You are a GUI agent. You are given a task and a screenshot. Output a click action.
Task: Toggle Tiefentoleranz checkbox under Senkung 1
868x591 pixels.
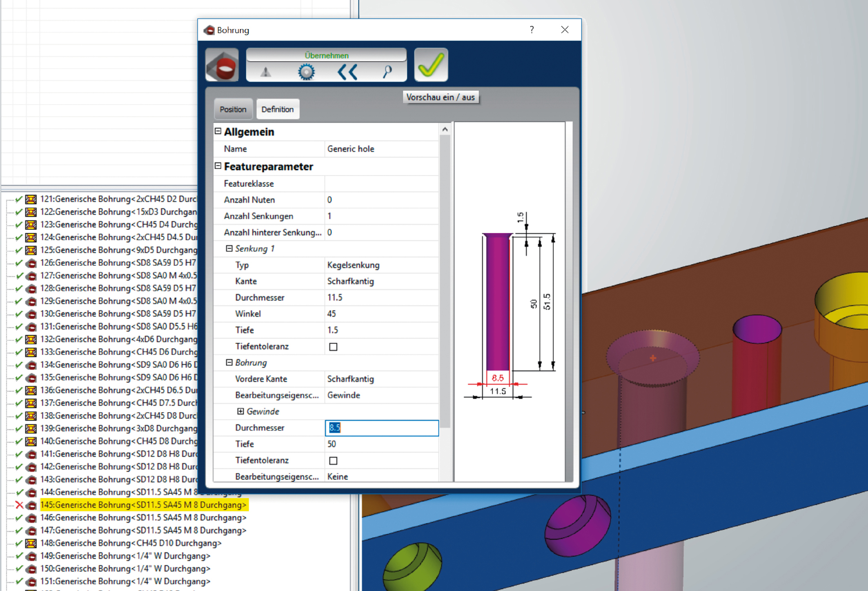(x=333, y=347)
